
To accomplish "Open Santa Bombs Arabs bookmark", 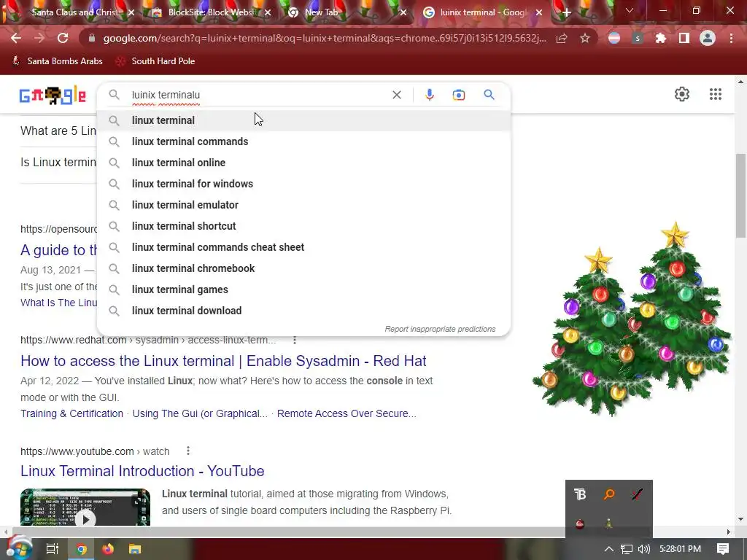I will pos(57,61).
